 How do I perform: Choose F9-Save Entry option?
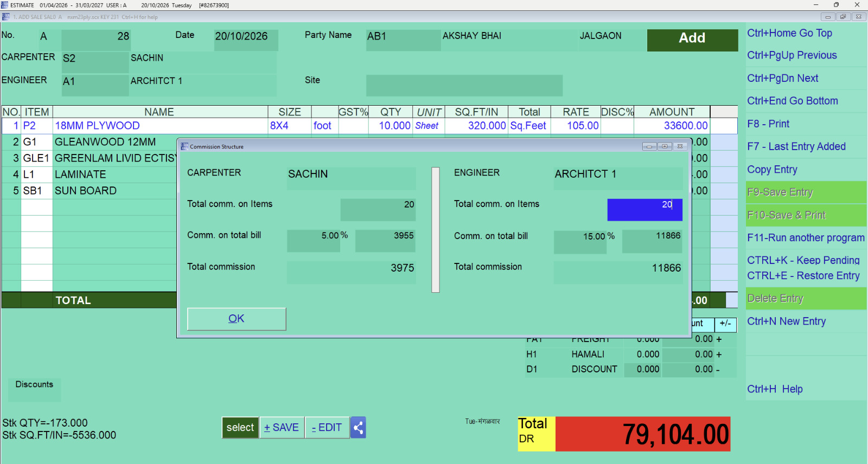point(806,192)
